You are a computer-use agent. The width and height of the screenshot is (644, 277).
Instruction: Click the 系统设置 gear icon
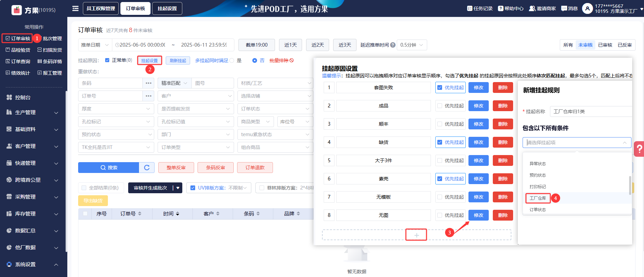pyautogui.click(x=9, y=264)
